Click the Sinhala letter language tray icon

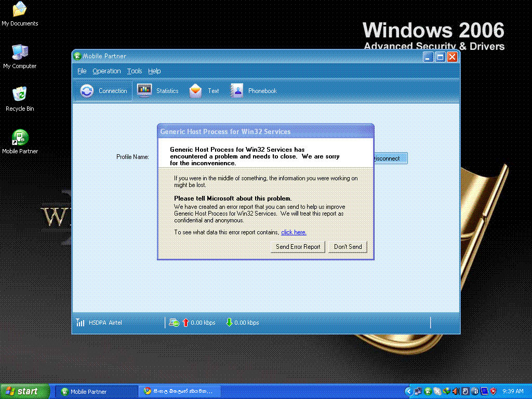click(x=465, y=391)
